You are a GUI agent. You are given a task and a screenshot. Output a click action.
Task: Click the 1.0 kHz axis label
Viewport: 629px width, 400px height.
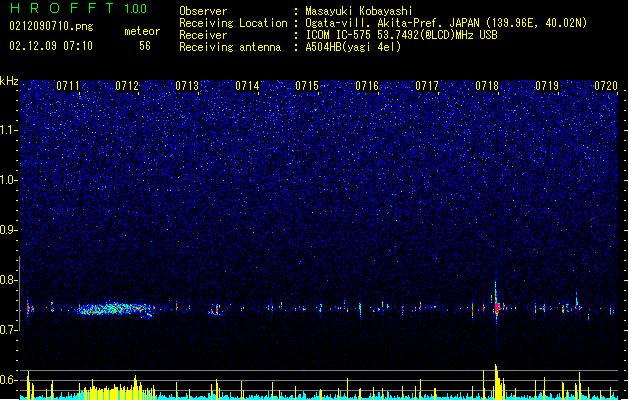(9, 180)
